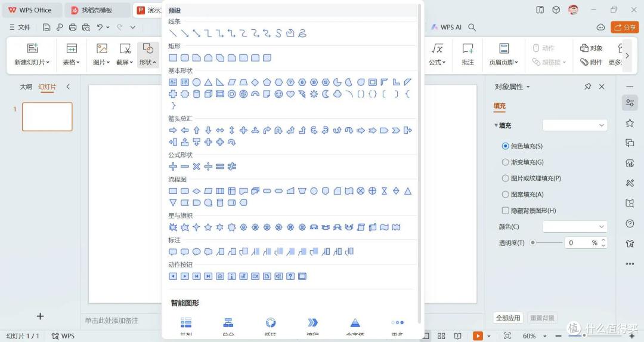Collapse the 填充 section triangle
644x342 pixels.
coord(496,125)
